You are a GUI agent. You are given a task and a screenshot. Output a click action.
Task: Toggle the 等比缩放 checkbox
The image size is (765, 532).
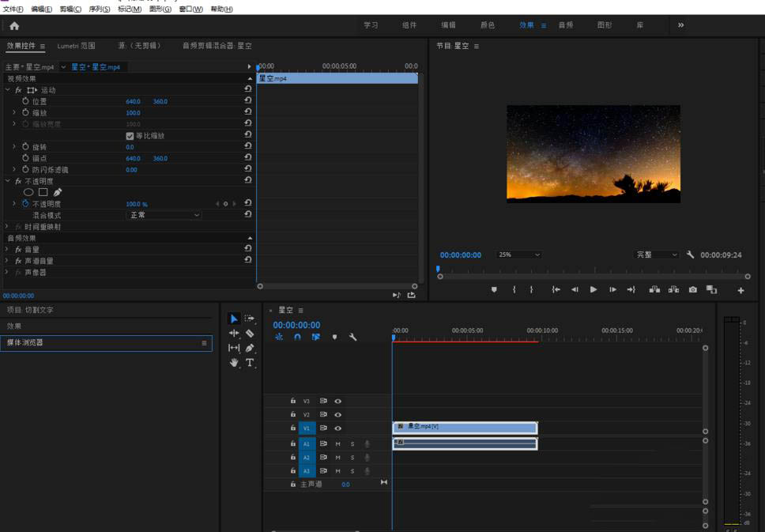pos(130,136)
